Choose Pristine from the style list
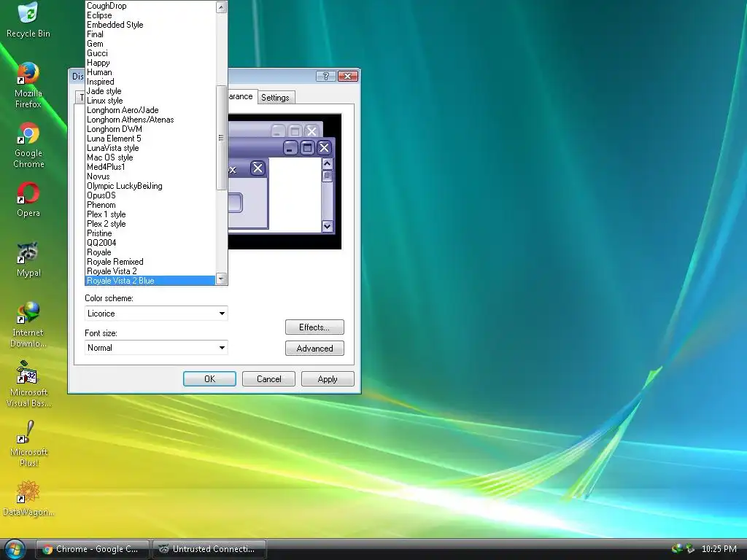The width and height of the screenshot is (747, 560). point(150,233)
